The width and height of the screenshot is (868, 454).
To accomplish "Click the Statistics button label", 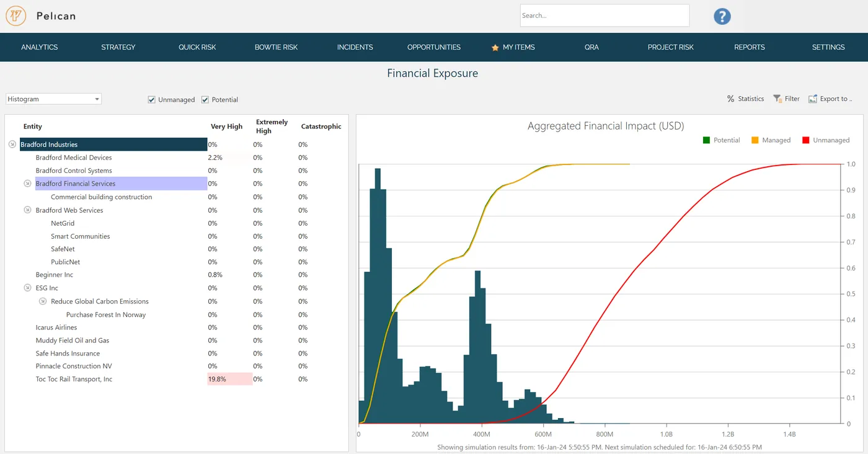I will tap(751, 99).
